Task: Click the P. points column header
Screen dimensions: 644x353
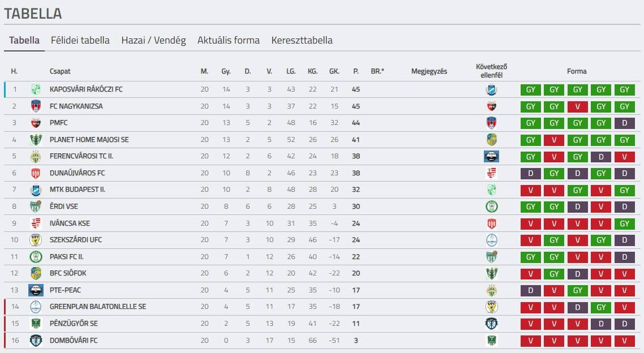Action: tap(356, 71)
